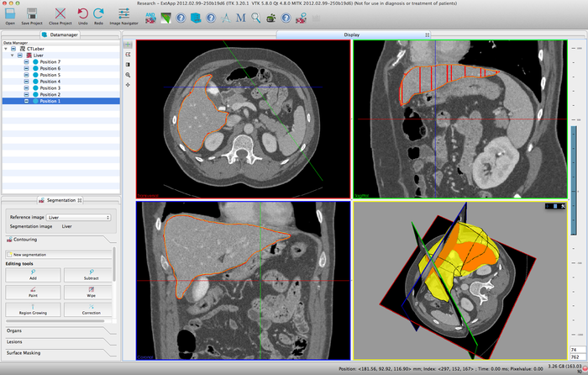Redo the last action
Screen dimensions: 588x375
98,16
